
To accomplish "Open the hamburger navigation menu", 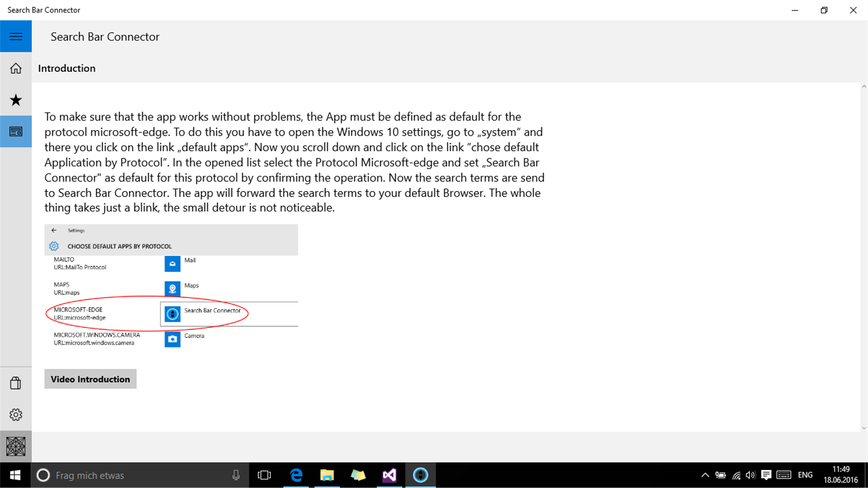I will [x=16, y=37].
